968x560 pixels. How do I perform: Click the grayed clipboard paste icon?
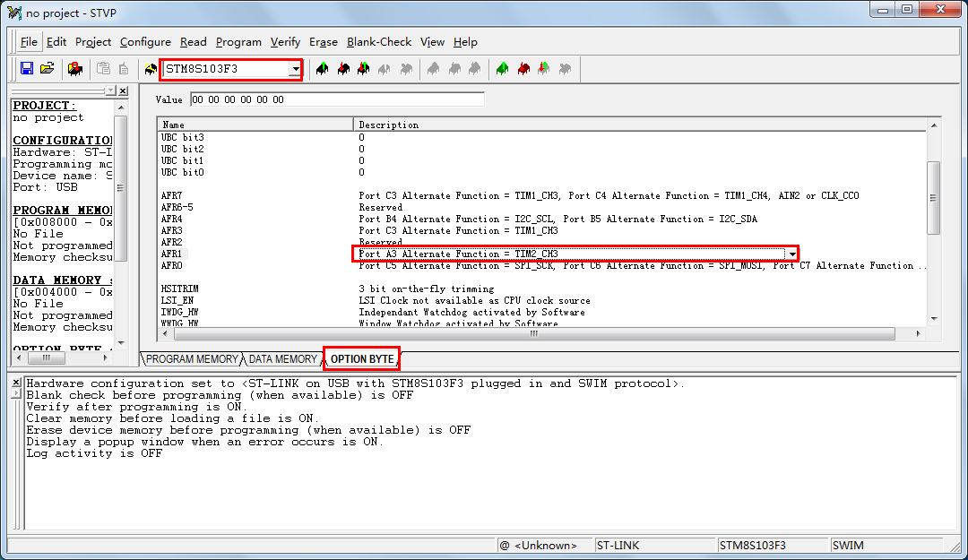coord(104,68)
